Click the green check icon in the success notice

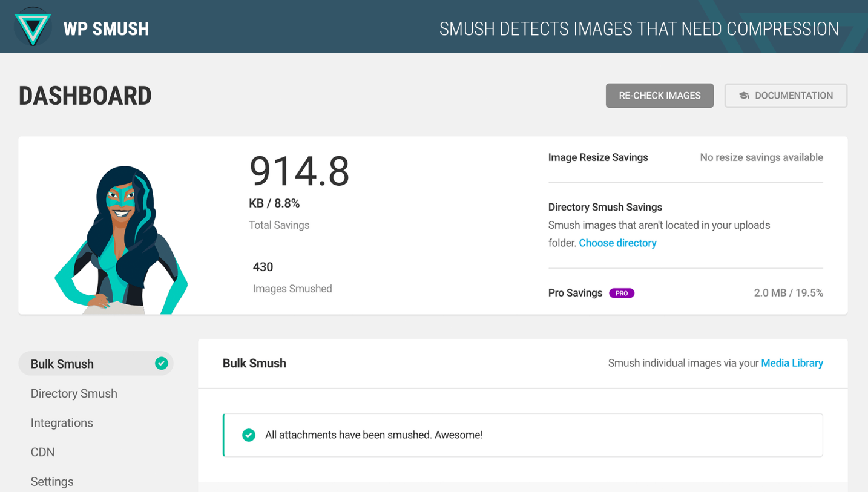pyautogui.click(x=249, y=435)
